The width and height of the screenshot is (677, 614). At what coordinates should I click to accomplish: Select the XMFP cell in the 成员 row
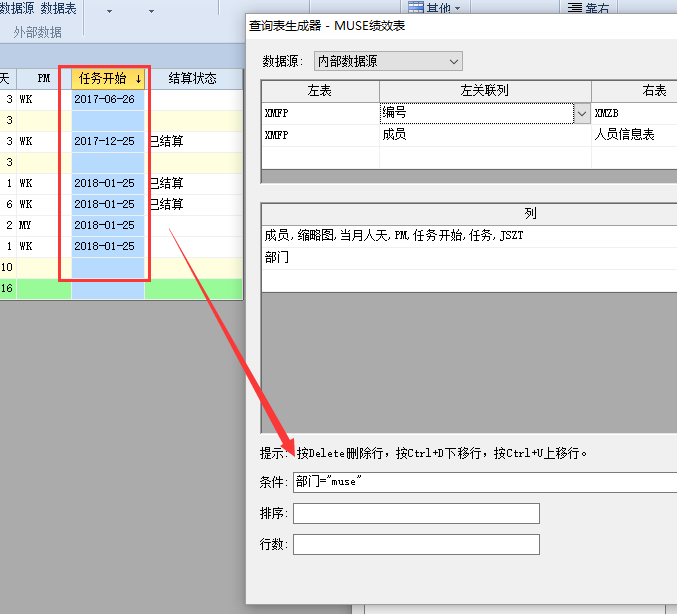coord(320,135)
